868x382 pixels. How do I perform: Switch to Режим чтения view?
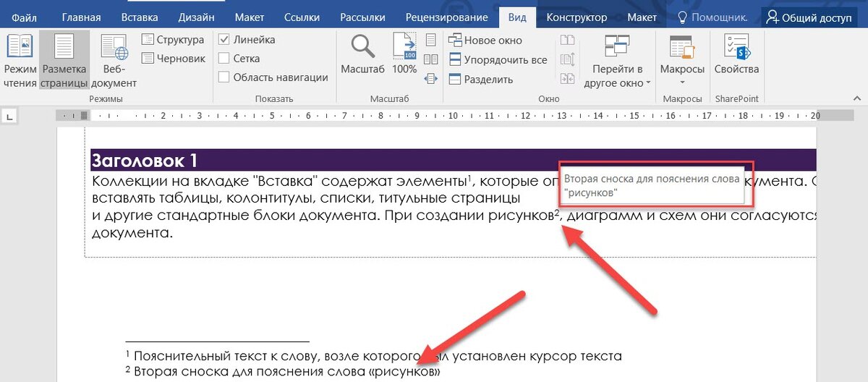[x=20, y=61]
